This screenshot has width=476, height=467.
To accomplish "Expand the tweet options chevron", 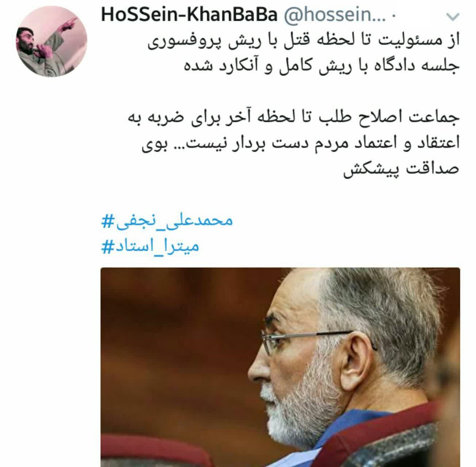I will 453,17.
